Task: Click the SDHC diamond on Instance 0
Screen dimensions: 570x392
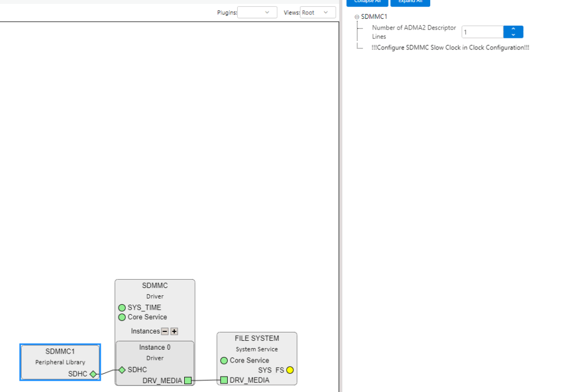Action: pos(122,370)
